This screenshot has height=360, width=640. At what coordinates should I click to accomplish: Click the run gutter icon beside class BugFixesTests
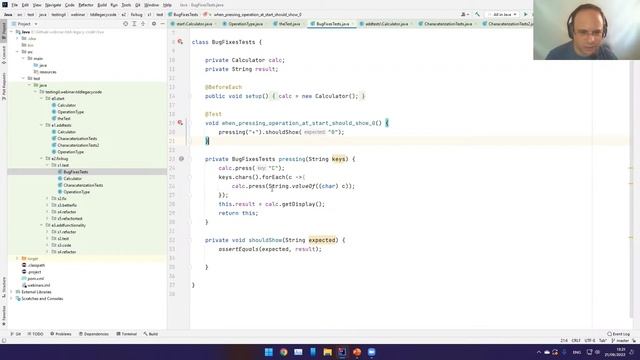[x=180, y=42]
